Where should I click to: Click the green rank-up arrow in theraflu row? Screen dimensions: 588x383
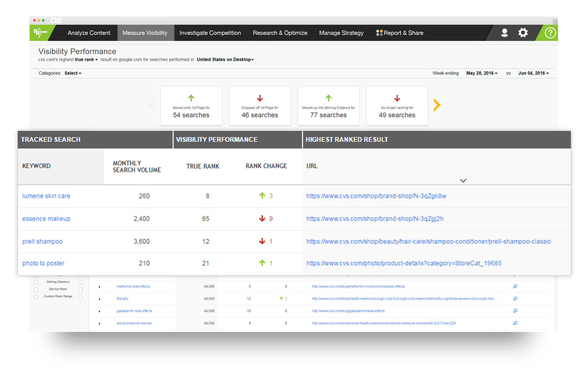[281, 299]
